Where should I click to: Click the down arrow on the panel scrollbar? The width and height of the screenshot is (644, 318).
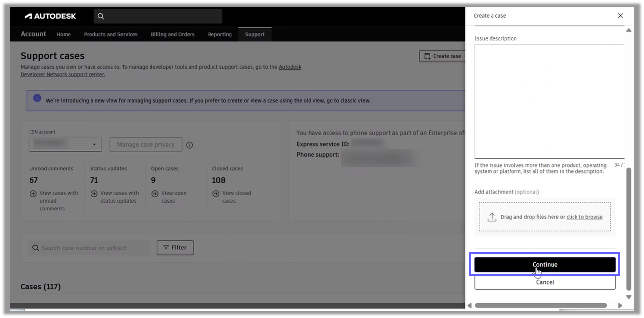(x=629, y=297)
